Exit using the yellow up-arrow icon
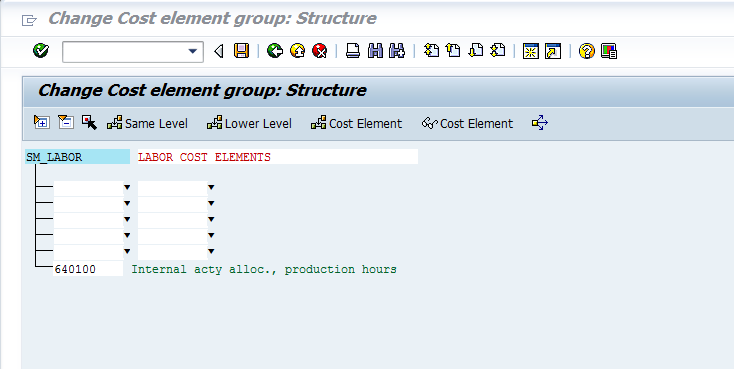 tap(297, 51)
